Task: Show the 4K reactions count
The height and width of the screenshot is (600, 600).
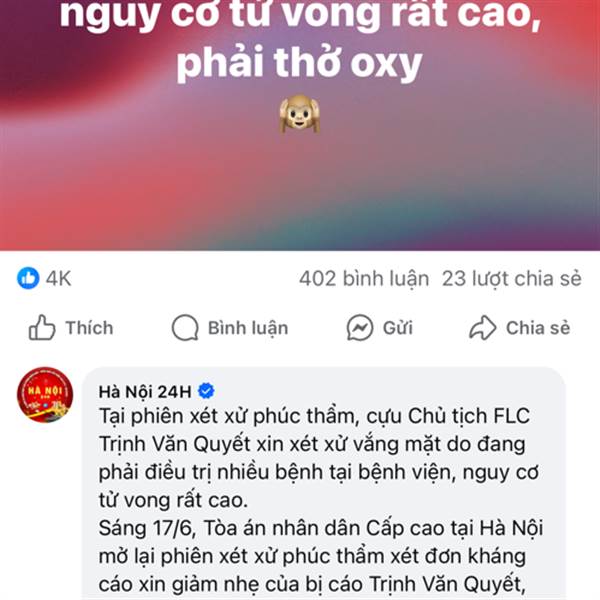Action: tap(59, 278)
